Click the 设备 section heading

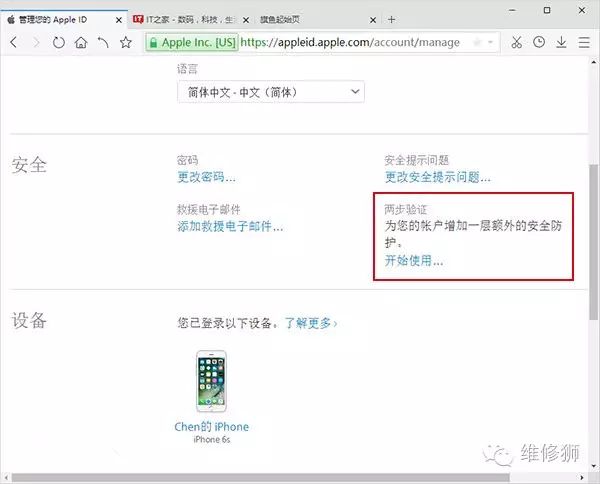pos(29,320)
